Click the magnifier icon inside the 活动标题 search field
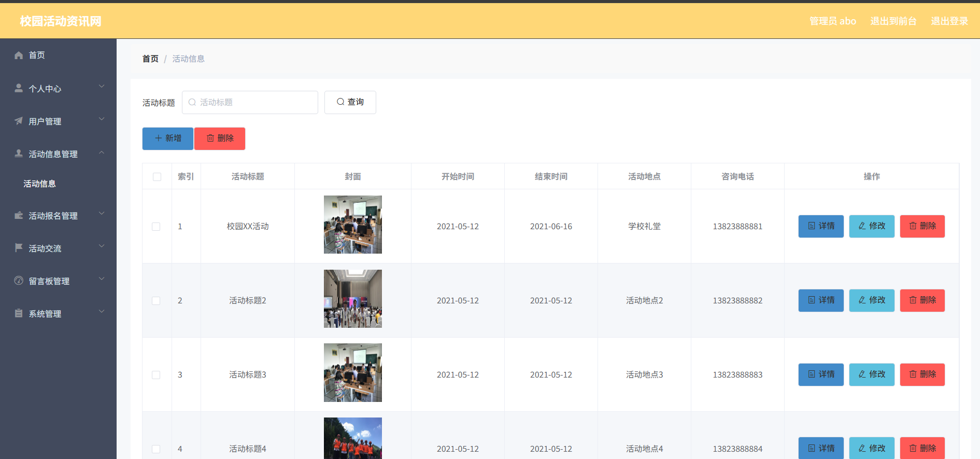980x459 pixels. click(192, 102)
